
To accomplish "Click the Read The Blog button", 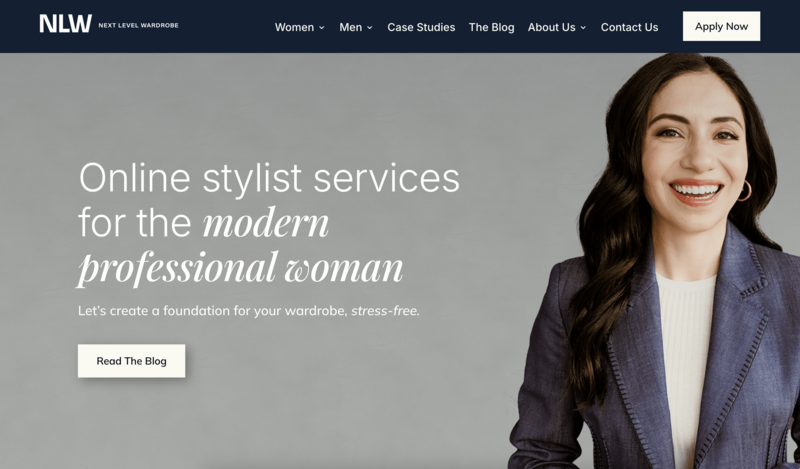I will click(132, 361).
